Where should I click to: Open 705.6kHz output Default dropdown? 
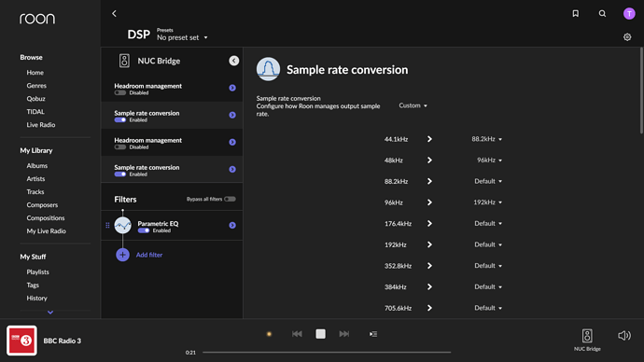[488, 308]
